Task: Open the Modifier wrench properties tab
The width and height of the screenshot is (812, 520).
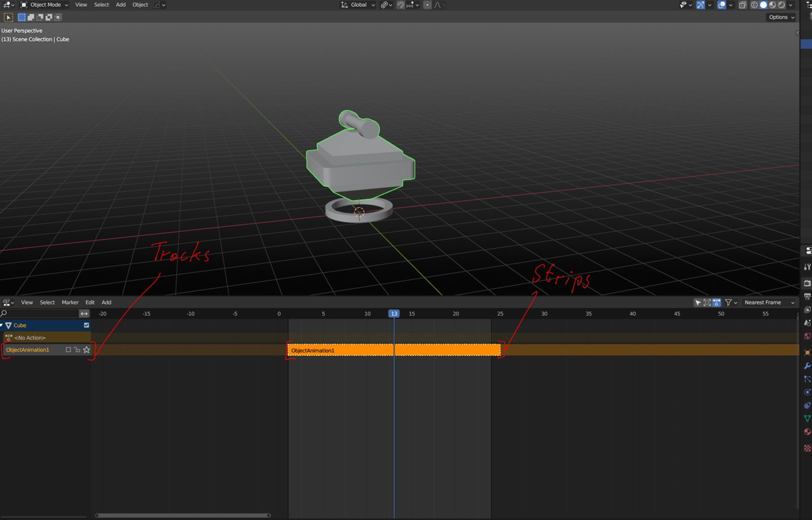Action: (807, 366)
